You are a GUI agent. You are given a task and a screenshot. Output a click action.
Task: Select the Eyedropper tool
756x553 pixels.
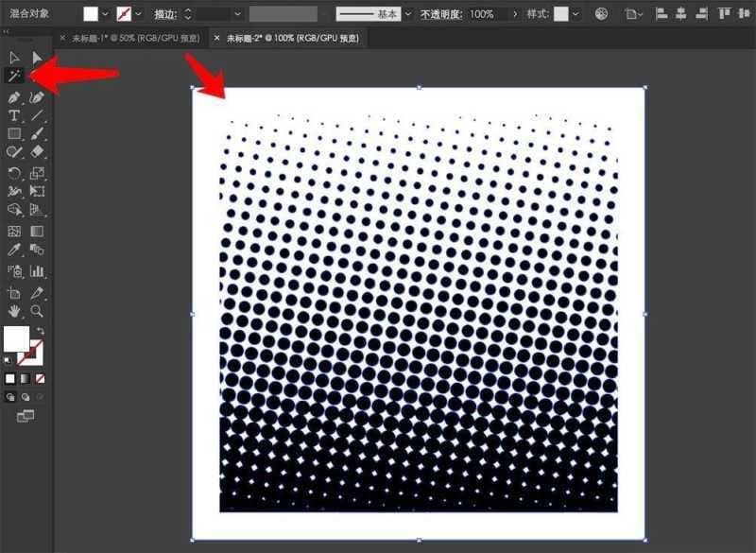point(14,250)
